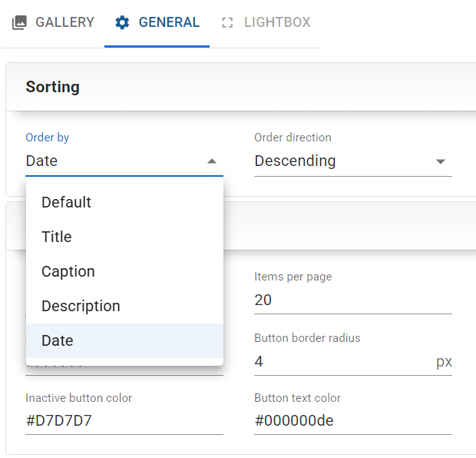The image size is (476, 458).
Task: Click the Gallery tab image icon
Action: click(x=19, y=22)
